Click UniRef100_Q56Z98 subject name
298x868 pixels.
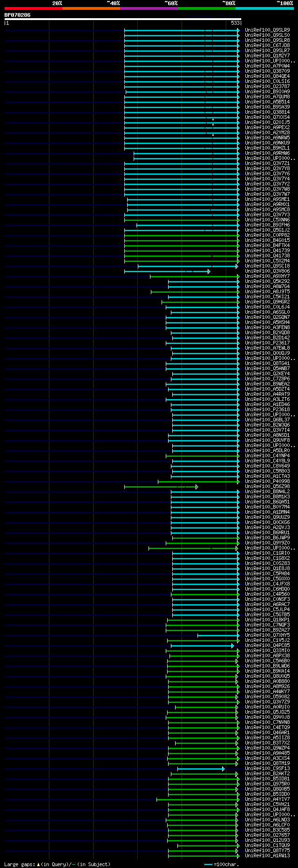pyautogui.click(x=267, y=487)
